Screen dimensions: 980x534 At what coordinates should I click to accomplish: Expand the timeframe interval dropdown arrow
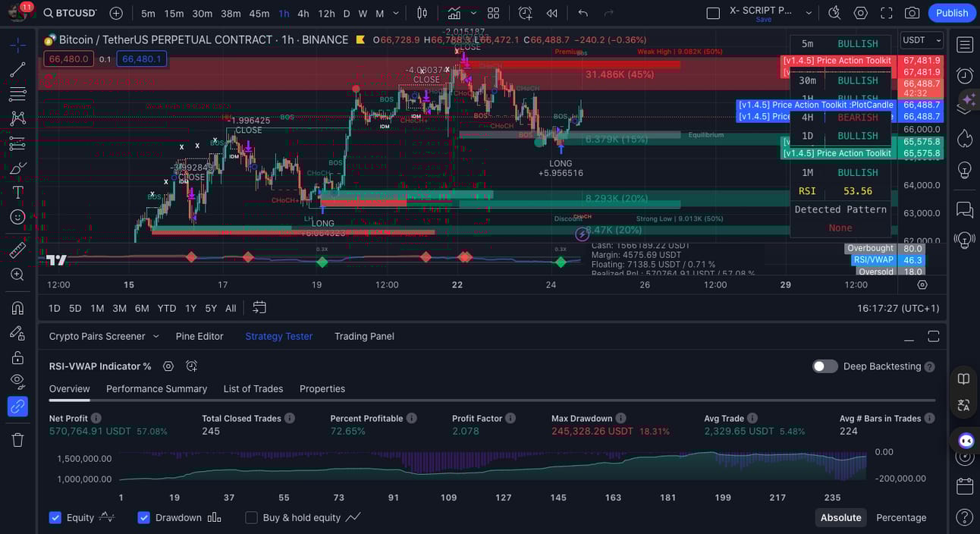(396, 13)
